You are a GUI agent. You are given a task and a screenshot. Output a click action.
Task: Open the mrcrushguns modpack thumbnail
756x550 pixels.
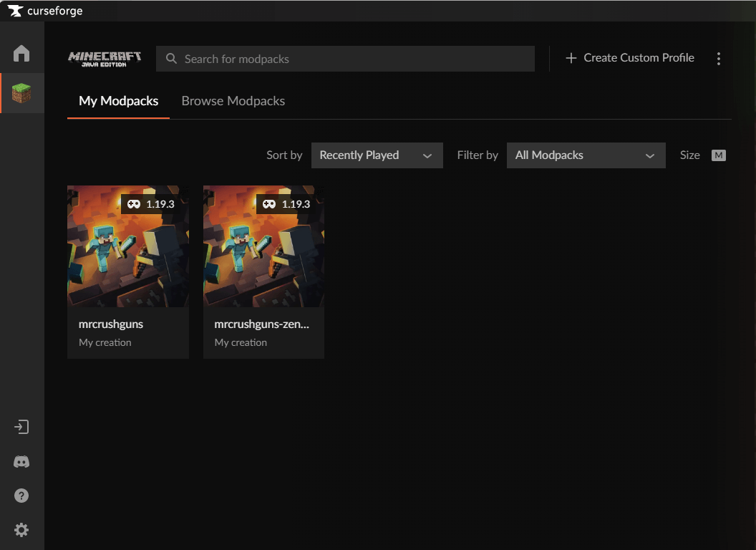click(128, 246)
